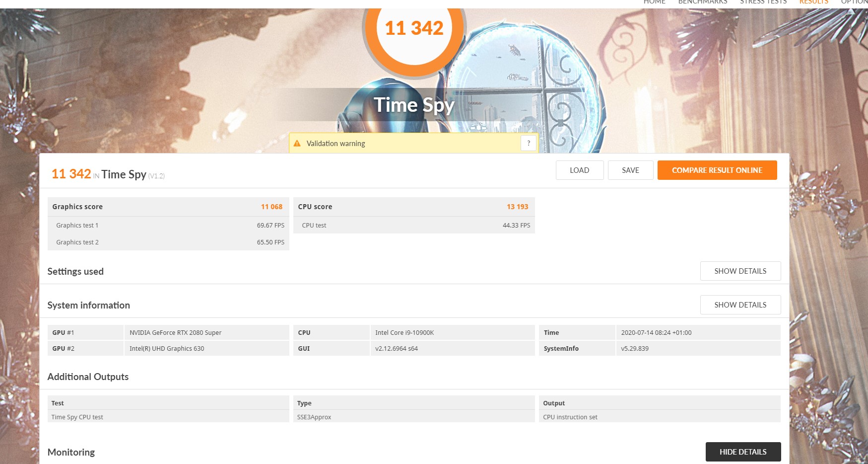Open the Home tab

(x=655, y=2)
